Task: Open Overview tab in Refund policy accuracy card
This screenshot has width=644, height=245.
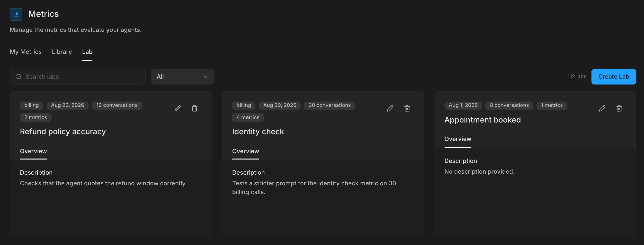Action: (x=34, y=151)
